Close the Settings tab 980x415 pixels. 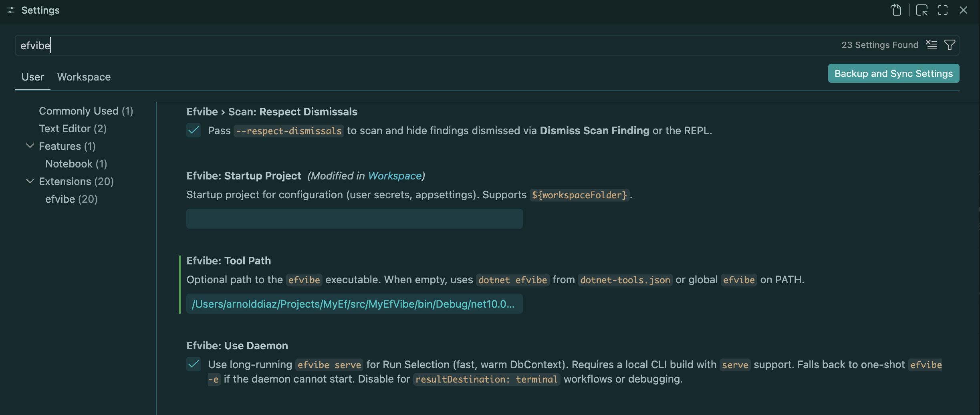(963, 10)
